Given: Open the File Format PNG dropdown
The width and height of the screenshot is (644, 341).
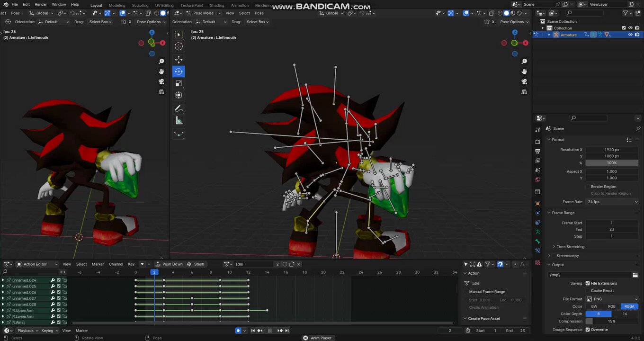Looking at the screenshot, I should (612, 299).
